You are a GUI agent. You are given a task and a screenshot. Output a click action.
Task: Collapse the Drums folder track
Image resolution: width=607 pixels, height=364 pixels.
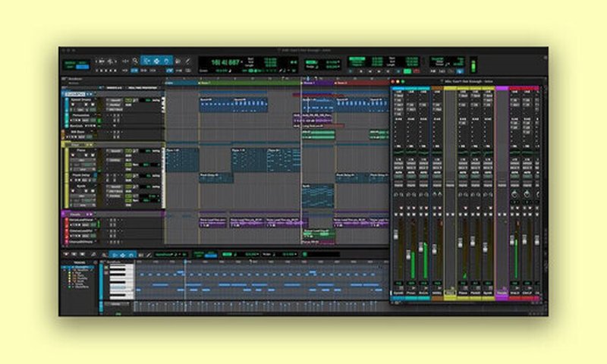[64, 94]
